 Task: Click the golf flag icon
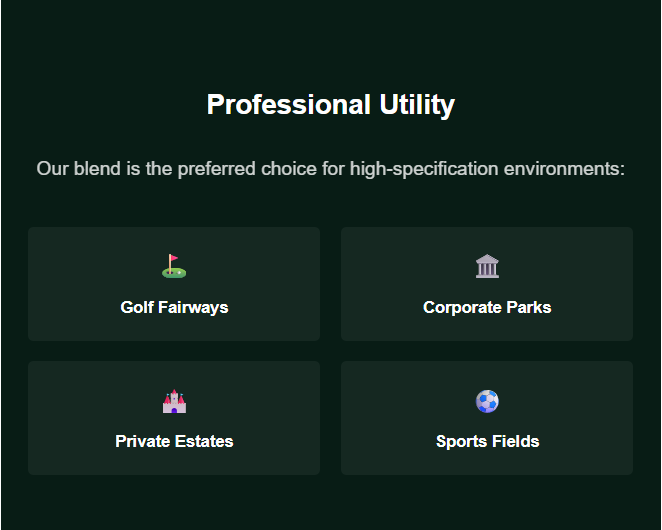point(174,266)
